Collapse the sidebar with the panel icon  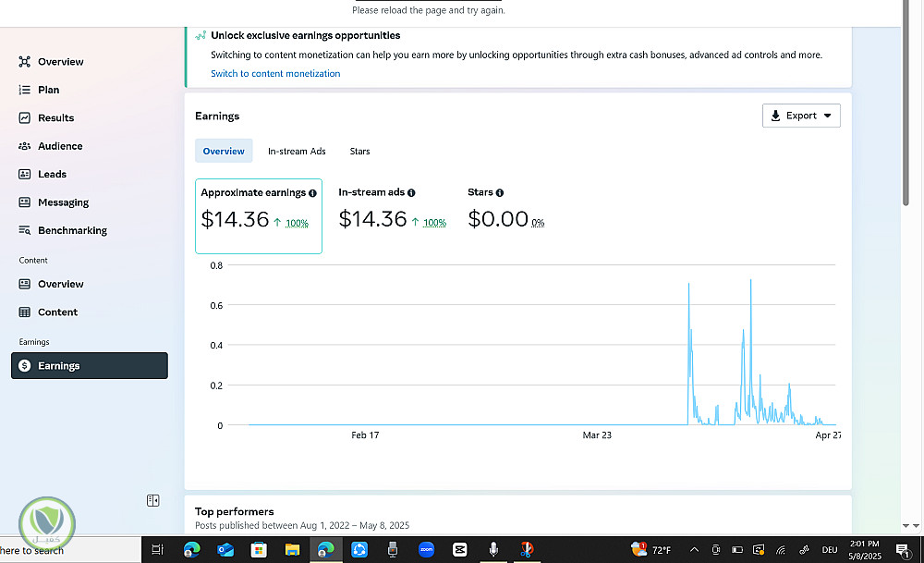[153, 500]
